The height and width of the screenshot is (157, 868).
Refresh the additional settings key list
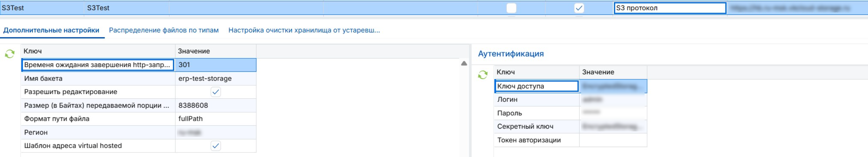click(x=10, y=53)
